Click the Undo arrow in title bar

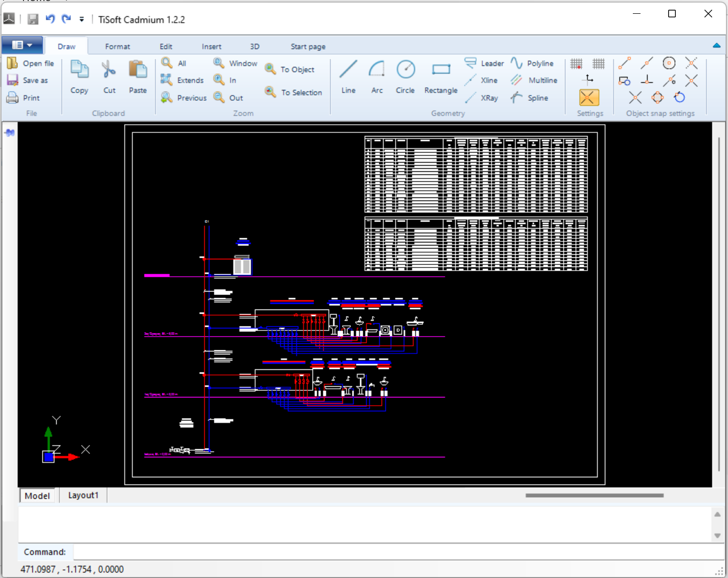50,19
